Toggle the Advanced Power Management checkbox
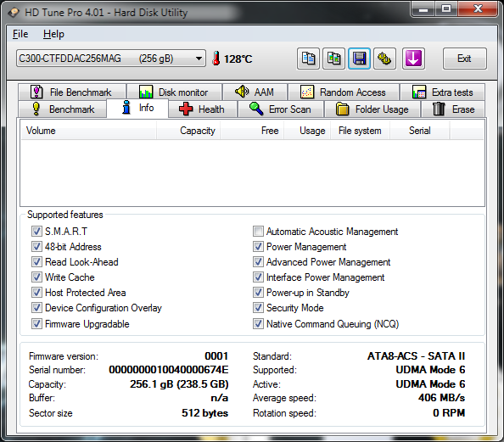 point(258,261)
